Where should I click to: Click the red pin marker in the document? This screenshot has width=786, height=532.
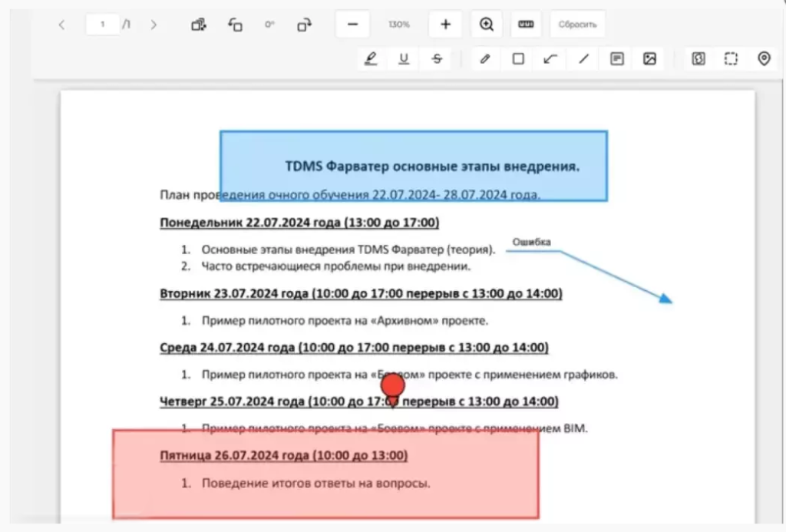click(x=393, y=386)
